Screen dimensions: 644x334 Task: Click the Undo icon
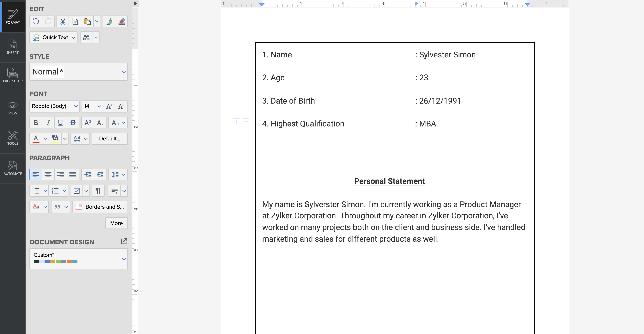click(x=36, y=22)
